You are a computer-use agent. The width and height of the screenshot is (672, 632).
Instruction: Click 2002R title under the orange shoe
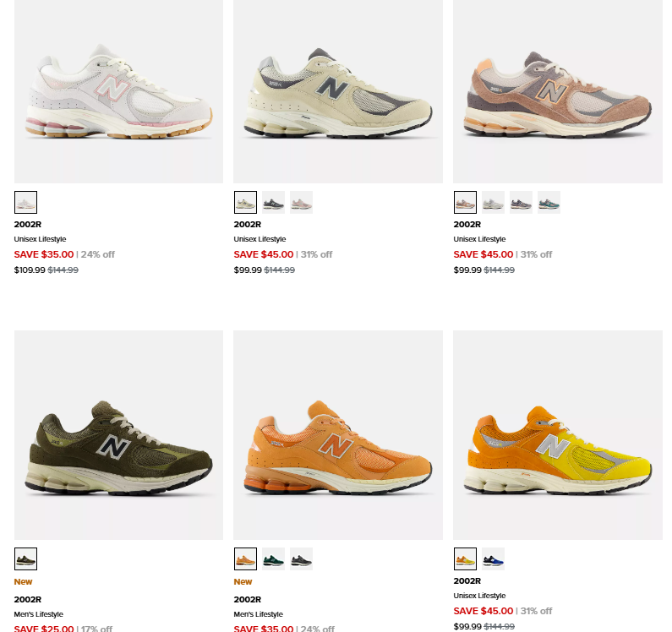(248, 599)
